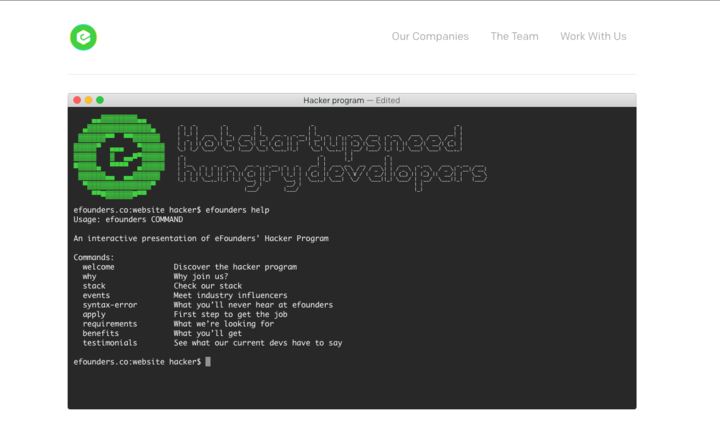The width and height of the screenshot is (720, 441).
Task: Minimize the terminal with the yellow button
Action: [x=89, y=100]
